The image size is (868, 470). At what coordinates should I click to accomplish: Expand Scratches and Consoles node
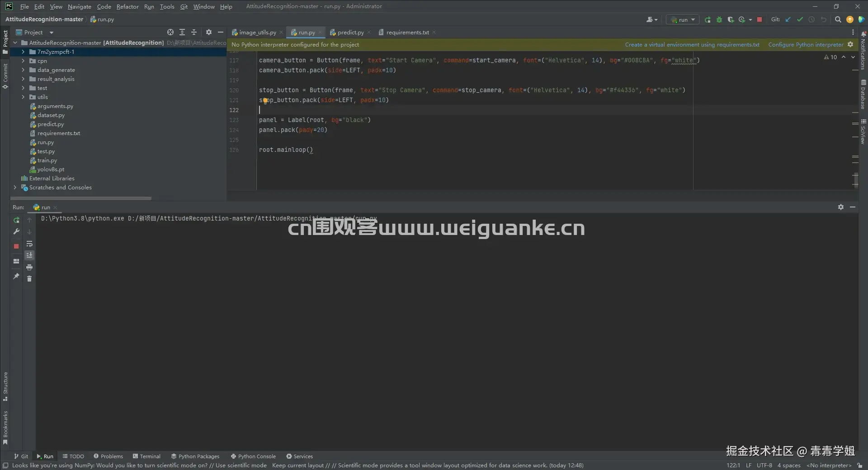15,187
